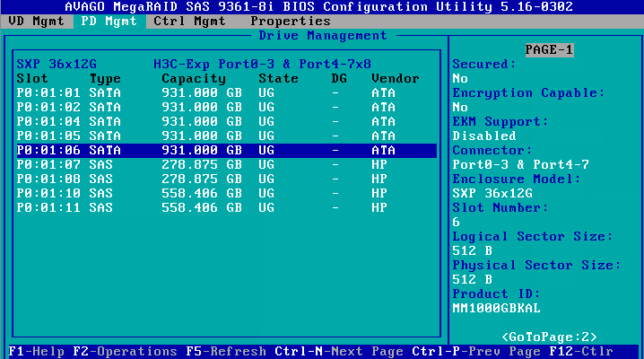
Task: Click F2-Operations in the bottom bar
Action: tap(125, 352)
